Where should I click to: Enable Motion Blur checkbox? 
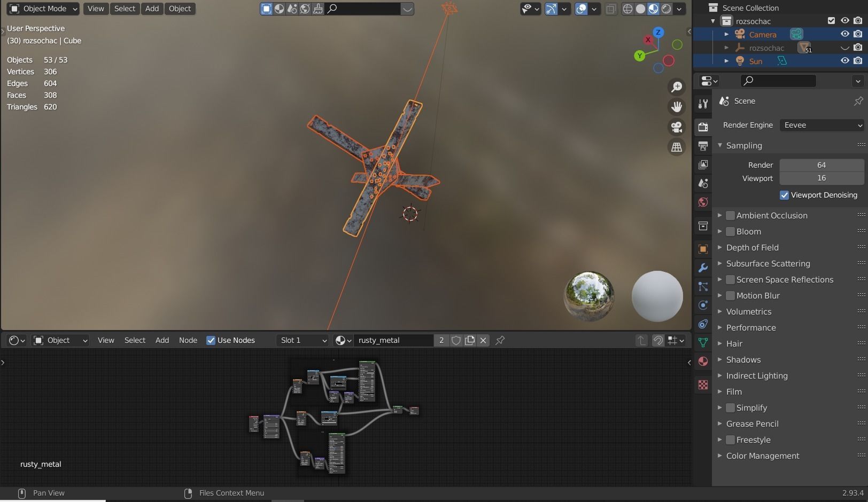[x=730, y=295]
